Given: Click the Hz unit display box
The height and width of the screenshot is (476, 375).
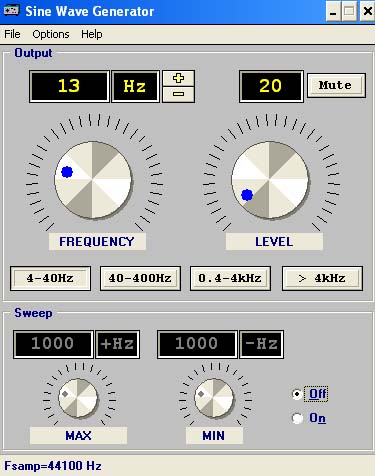Looking at the screenshot, I should [135, 86].
